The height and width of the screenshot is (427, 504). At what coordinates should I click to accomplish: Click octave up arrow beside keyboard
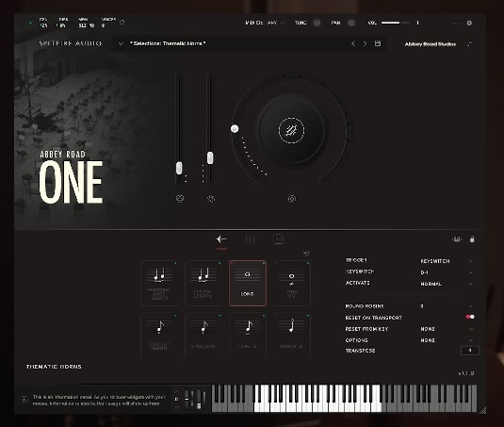tap(176, 392)
